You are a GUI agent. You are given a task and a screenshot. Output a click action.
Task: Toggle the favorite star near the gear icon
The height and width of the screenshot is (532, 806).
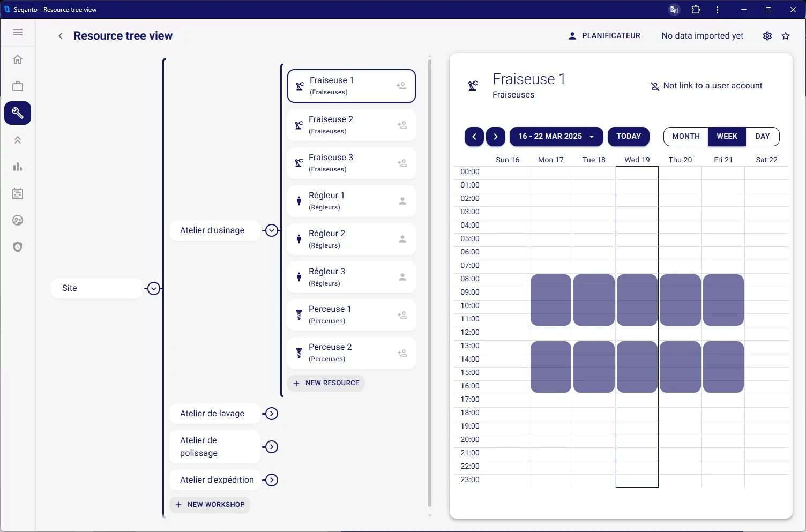coord(786,36)
